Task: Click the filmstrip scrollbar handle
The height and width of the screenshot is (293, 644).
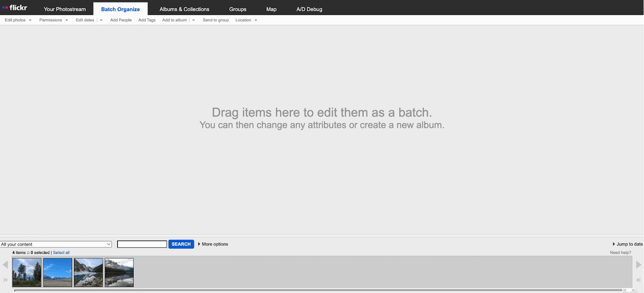Action: pos(629,290)
